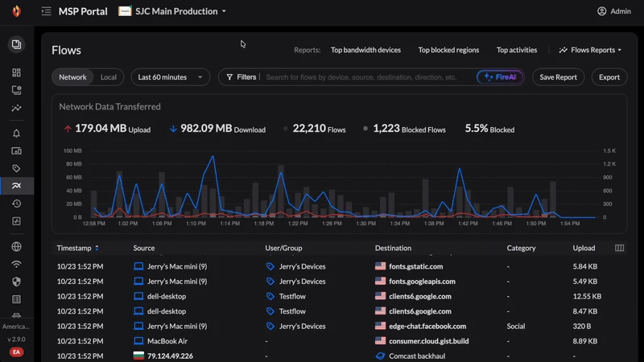Screen dimensions: 644x362
Task: Click the Export button
Action: (x=609, y=77)
